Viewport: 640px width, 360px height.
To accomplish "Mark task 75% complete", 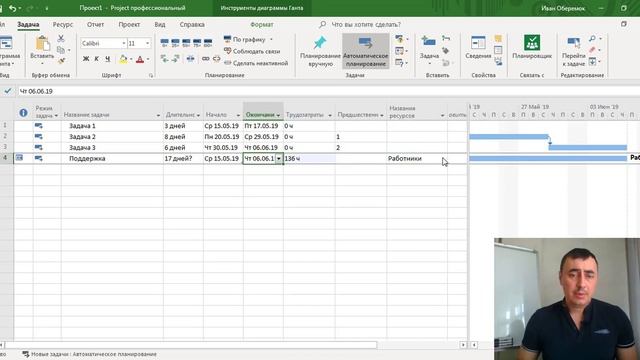I will [197, 42].
